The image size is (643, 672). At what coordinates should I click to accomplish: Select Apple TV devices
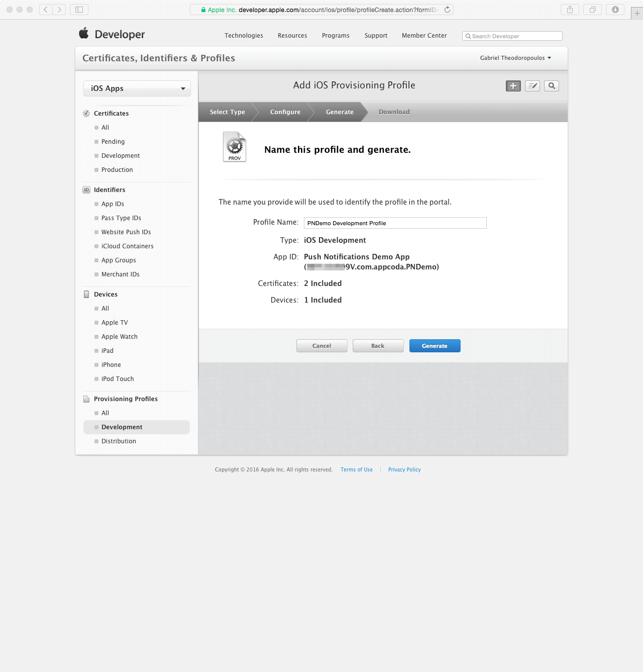(x=115, y=323)
